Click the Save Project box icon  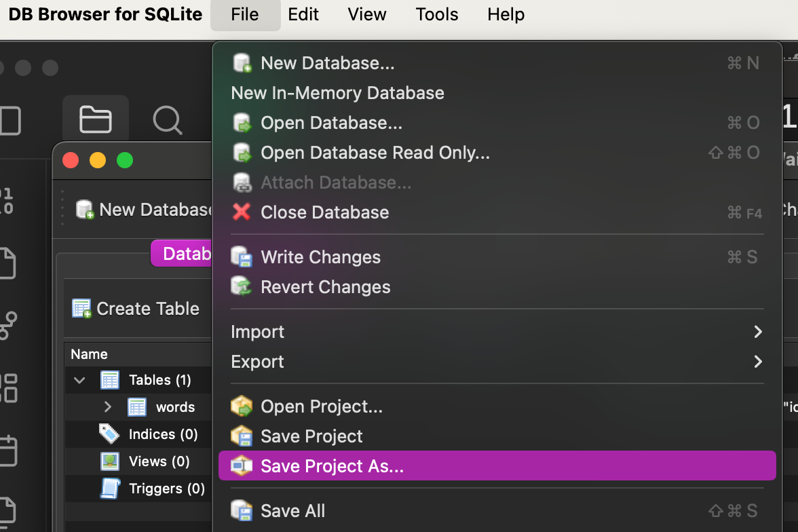pos(242,436)
